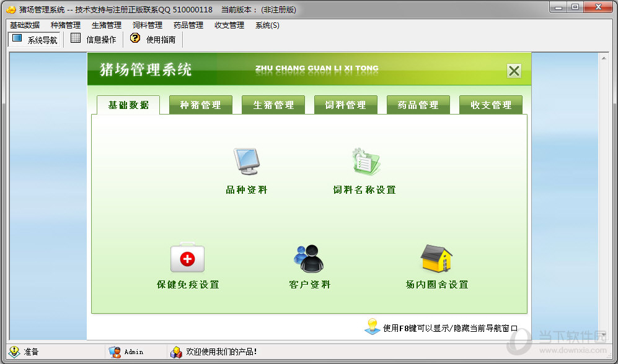This screenshot has width=618, height=364.
Task: Click the 场内圈舍设置 label
Action: (x=437, y=284)
